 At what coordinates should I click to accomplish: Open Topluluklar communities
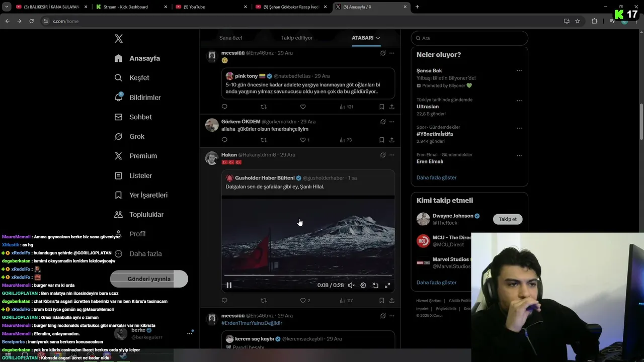point(139,215)
